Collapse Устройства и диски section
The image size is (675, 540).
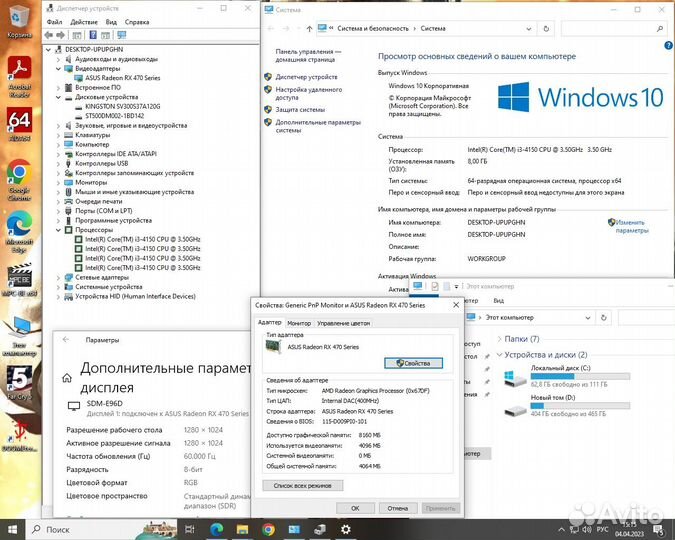499,355
